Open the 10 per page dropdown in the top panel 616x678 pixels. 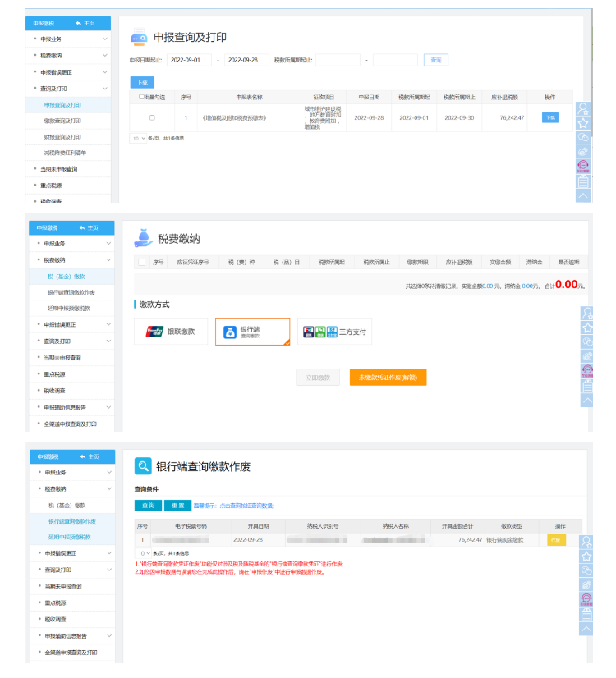pyautogui.click(x=138, y=139)
